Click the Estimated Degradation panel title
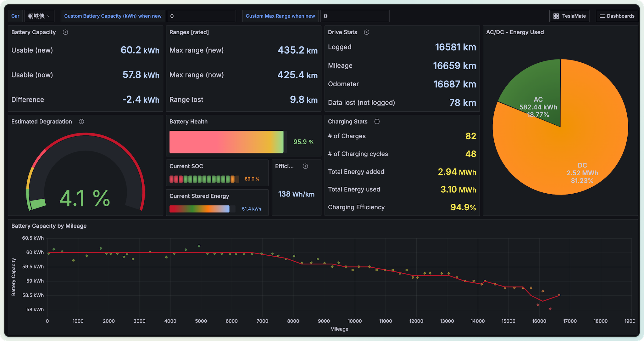This screenshot has width=644, height=341. tap(42, 122)
